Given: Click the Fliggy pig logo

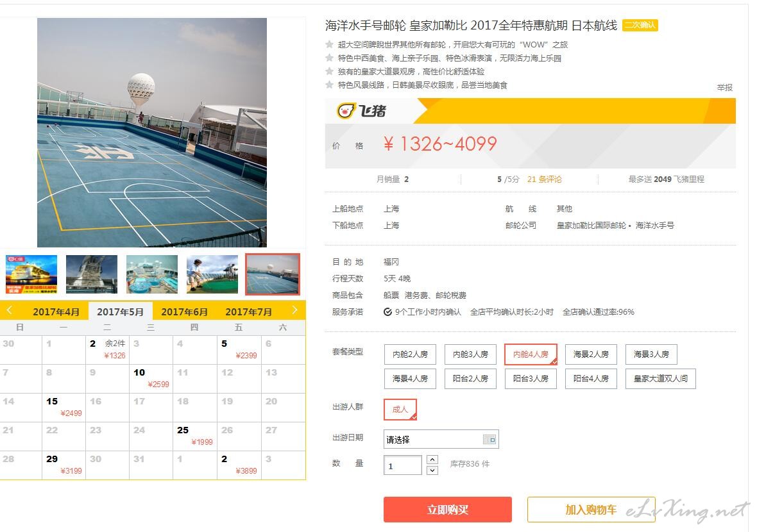Looking at the screenshot, I should pos(362,111).
